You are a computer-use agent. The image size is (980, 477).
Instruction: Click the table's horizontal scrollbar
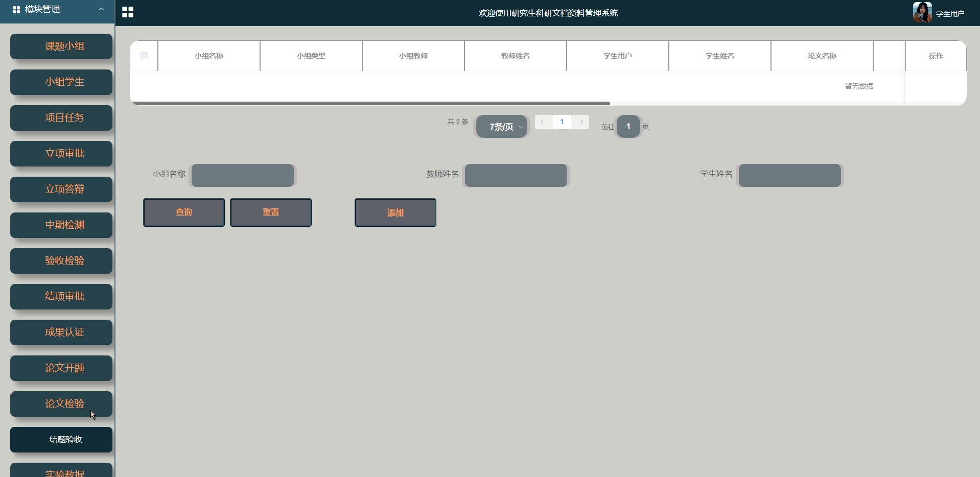[371, 103]
